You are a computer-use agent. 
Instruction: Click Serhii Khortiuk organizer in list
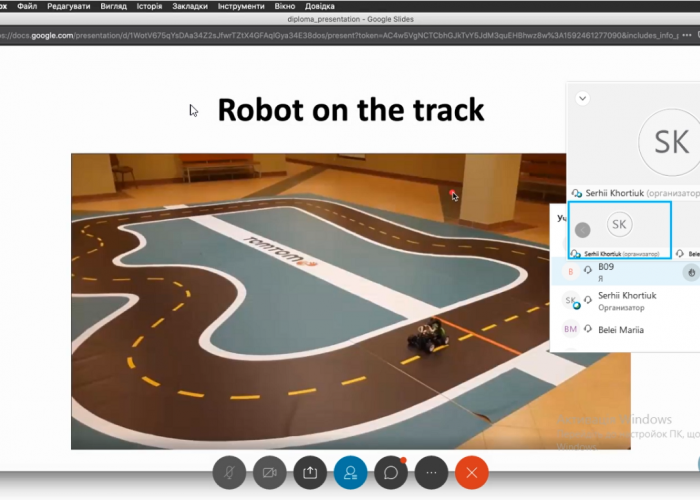625,301
